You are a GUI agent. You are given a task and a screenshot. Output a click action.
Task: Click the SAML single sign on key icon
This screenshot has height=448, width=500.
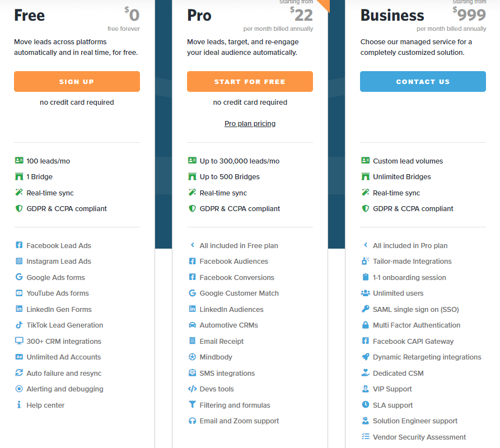[365, 309]
